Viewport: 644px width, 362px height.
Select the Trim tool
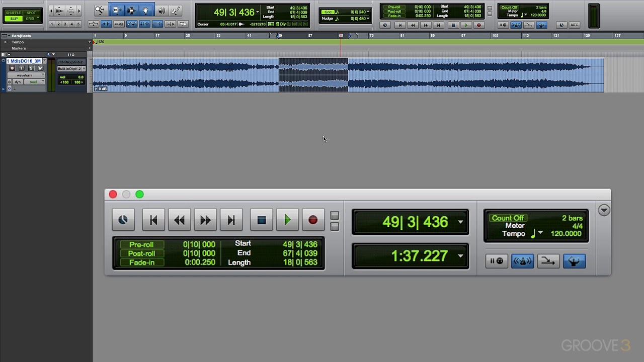point(116,10)
